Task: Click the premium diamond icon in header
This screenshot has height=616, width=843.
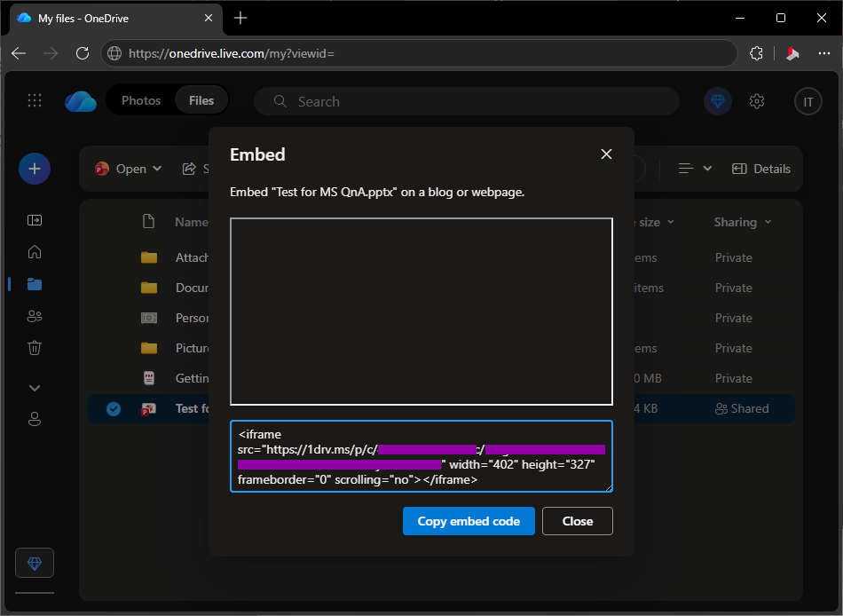Action: [718, 100]
